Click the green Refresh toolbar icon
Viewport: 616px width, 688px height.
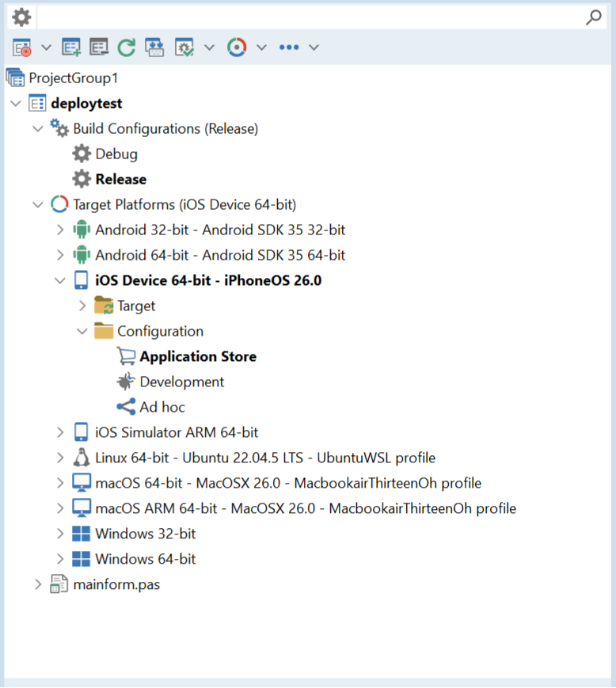(127, 48)
